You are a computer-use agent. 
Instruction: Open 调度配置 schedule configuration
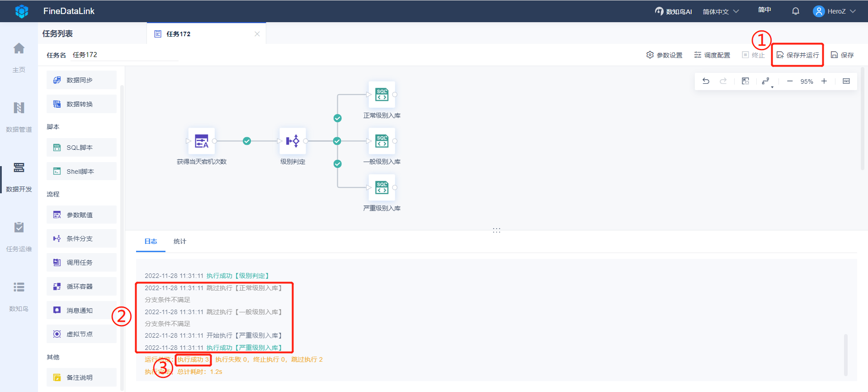coord(712,55)
